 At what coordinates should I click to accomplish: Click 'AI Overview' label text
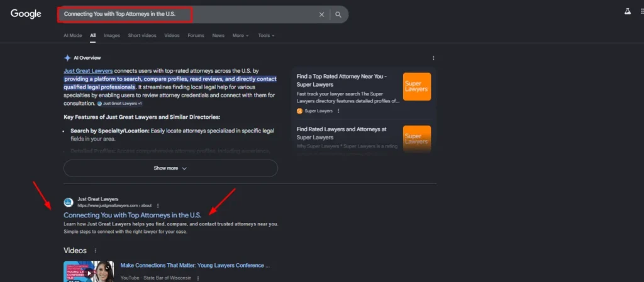[87, 58]
